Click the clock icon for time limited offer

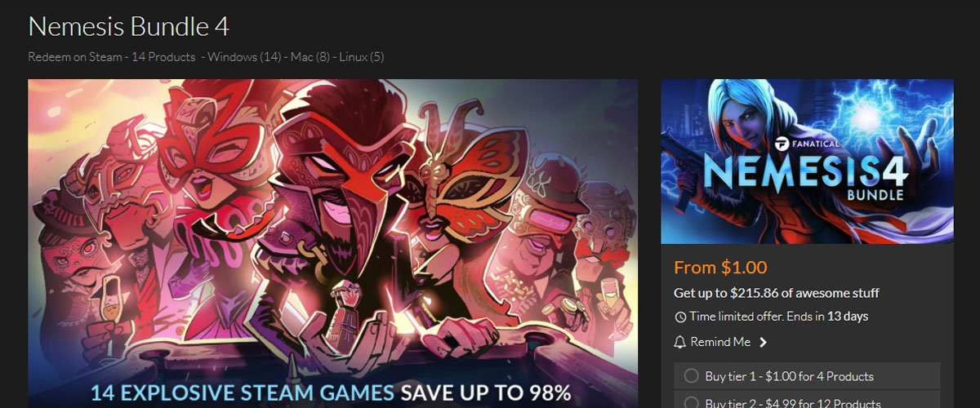(680, 317)
